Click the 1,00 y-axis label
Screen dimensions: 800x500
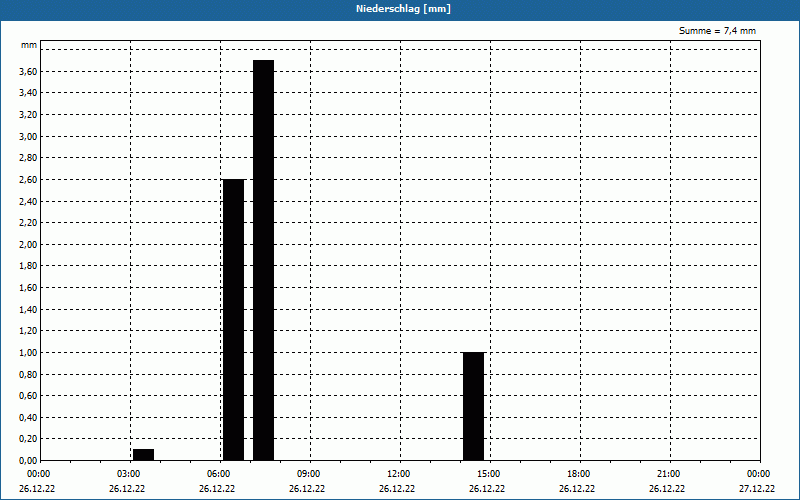click(28, 353)
